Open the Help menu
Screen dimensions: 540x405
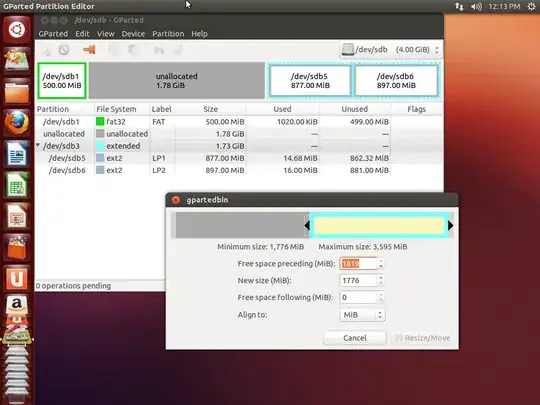[x=199, y=34]
